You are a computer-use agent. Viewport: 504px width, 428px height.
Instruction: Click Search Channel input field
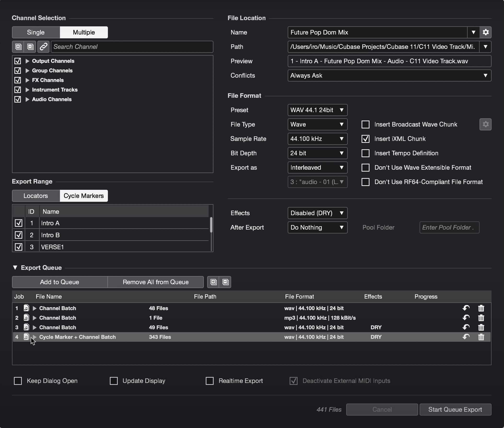coord(132,46)
